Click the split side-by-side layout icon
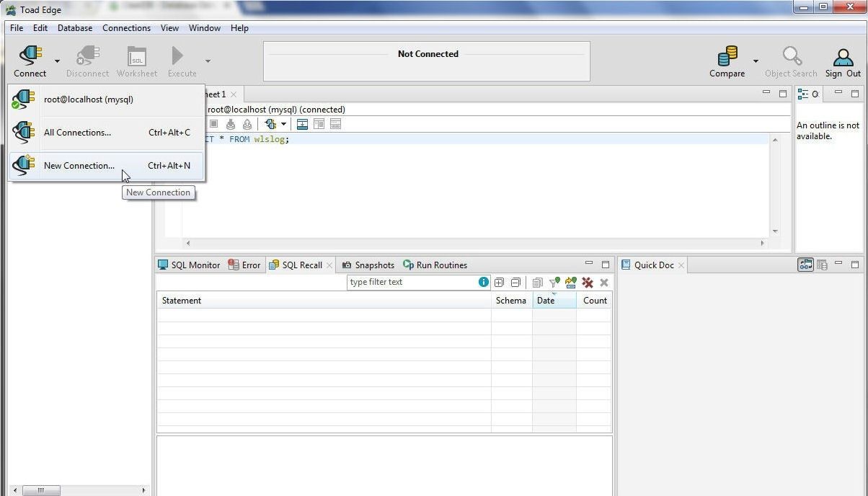The image size is (868, 496). (319, 124)
